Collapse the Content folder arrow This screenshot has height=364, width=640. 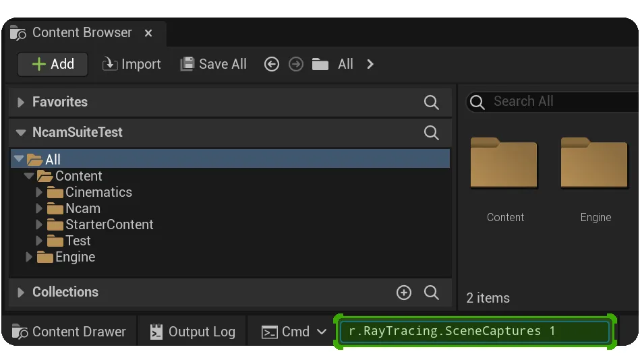point(28,176)
